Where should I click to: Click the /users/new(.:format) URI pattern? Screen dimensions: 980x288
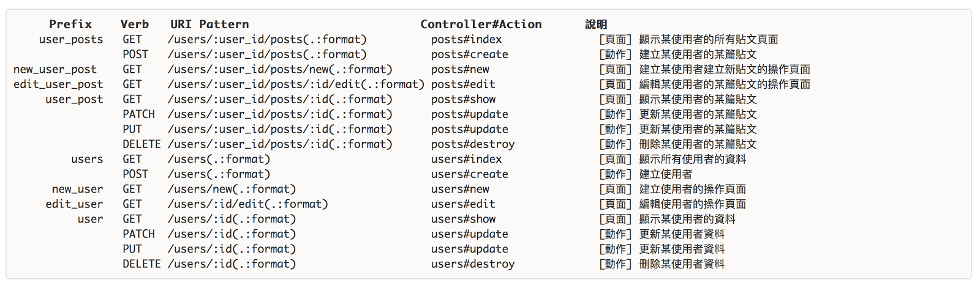(232, 190)
